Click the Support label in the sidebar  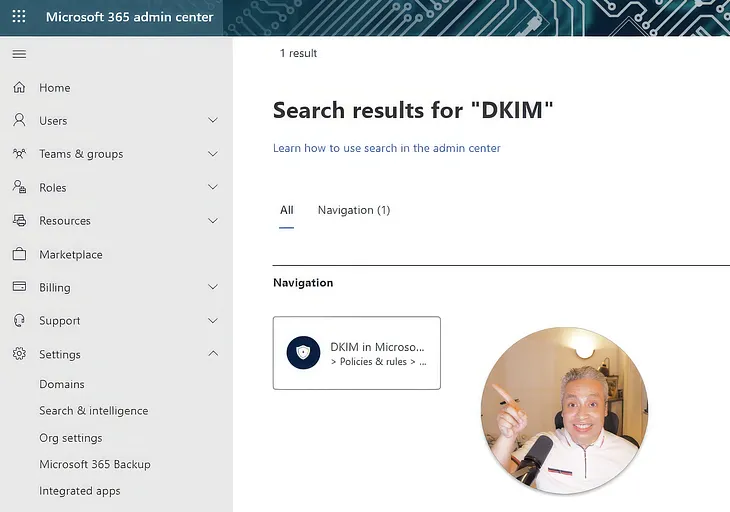point(60,321)
